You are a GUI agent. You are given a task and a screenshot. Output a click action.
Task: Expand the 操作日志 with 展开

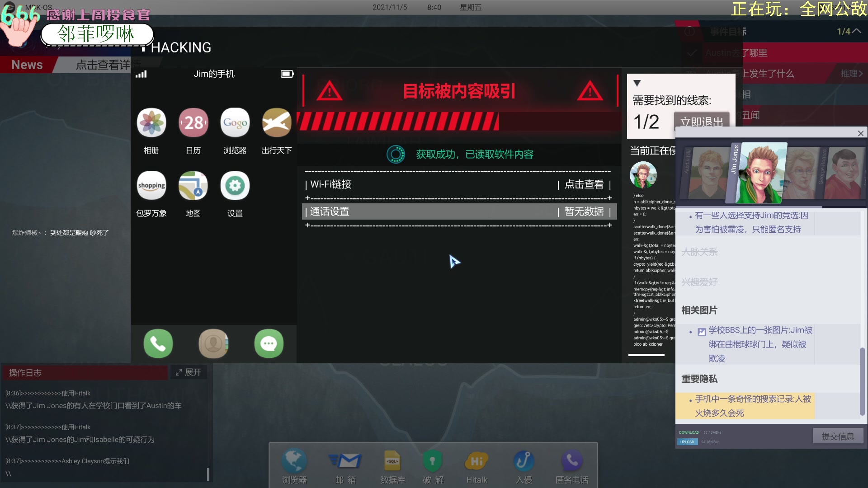189,372
